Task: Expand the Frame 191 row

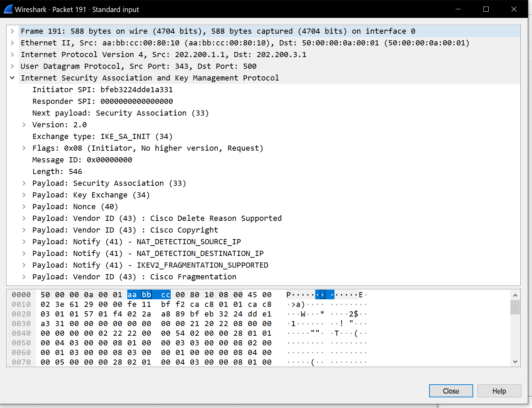Action: click(x=12, y=31)
